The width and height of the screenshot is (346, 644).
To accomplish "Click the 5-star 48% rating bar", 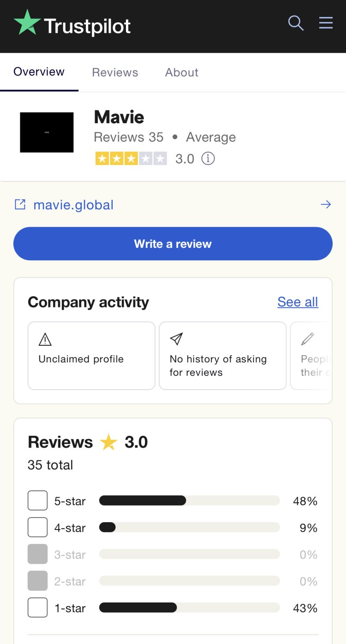I will pyautogui.click(x=189, y=501).
